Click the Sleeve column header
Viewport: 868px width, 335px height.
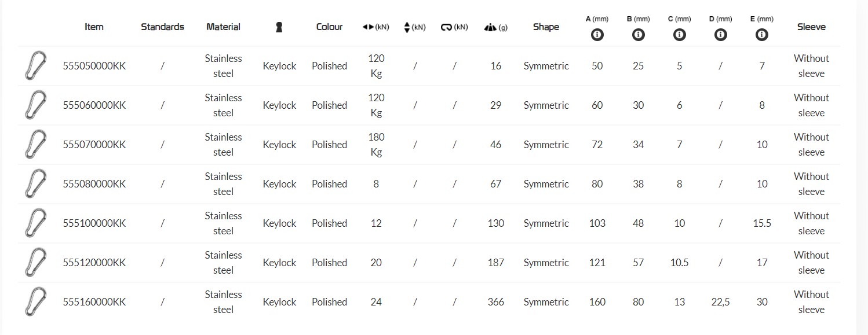811,27
